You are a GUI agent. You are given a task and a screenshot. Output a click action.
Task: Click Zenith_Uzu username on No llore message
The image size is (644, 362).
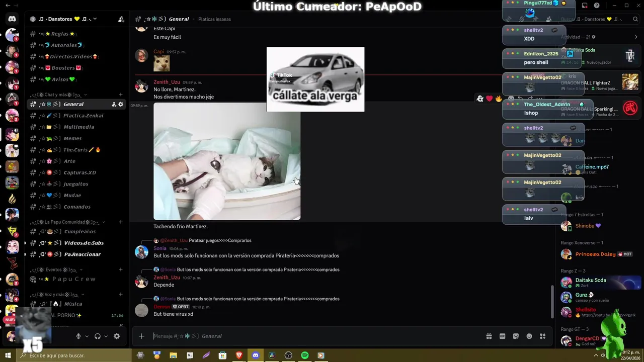point(167,82)
